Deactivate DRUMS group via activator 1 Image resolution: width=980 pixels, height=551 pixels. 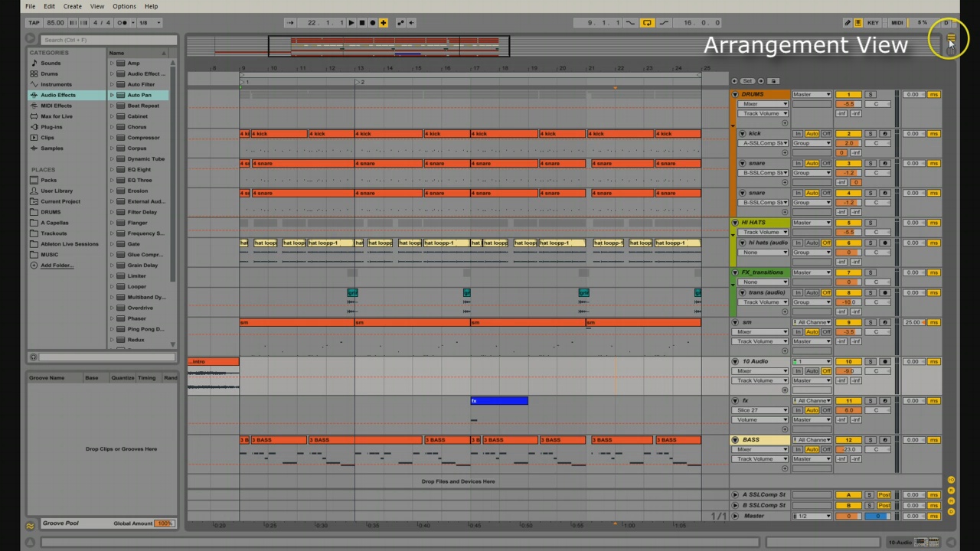848,95
